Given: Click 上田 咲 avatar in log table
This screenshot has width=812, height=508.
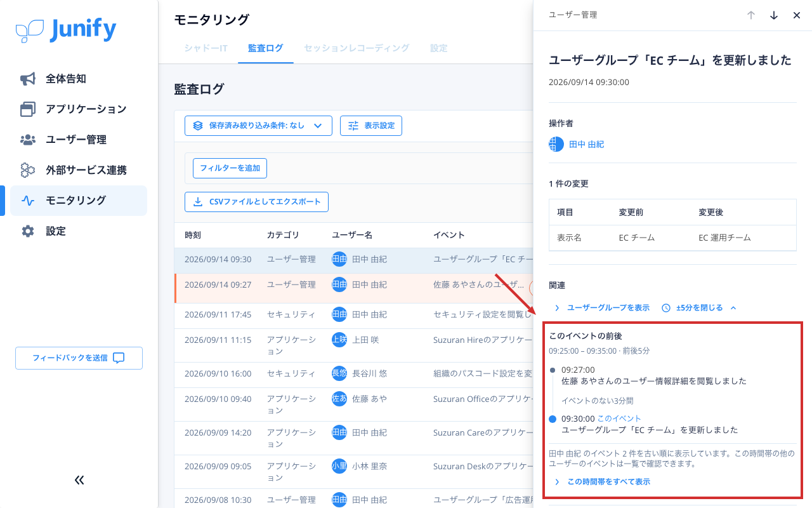Looking at the screenshot, I should (x=339, y=340).
